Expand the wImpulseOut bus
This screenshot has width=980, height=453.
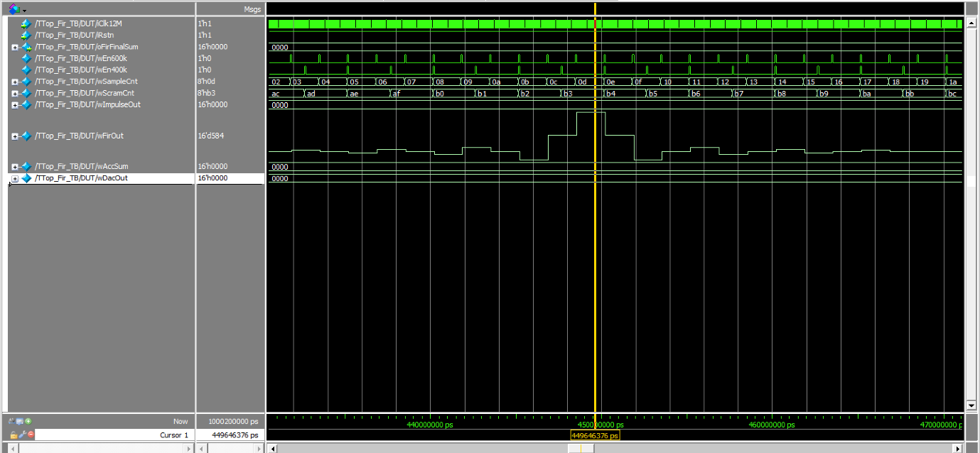[15, 105]
